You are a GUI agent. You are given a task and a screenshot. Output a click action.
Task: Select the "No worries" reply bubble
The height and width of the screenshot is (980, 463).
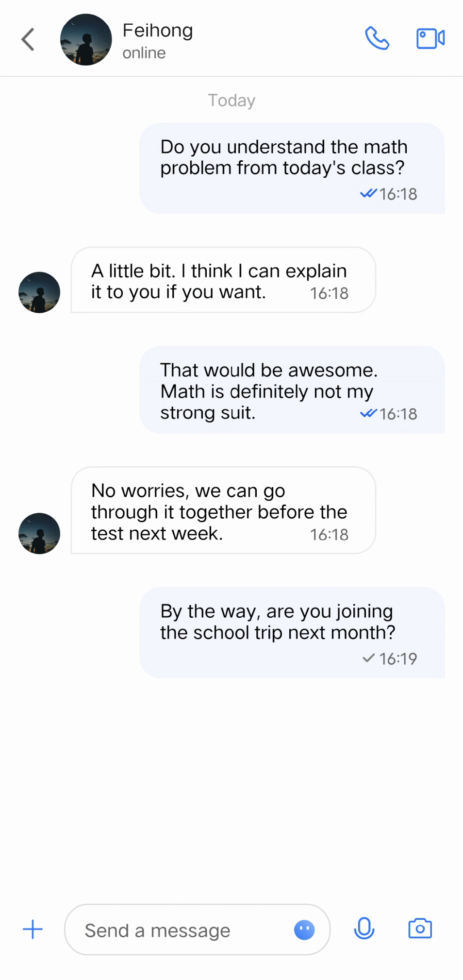pos(223,510)
